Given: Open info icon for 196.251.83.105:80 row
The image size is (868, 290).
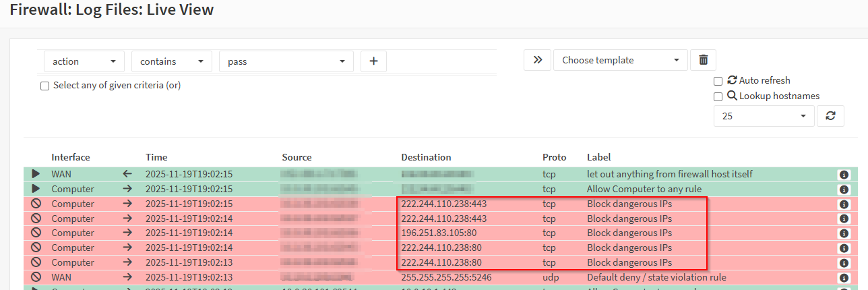Looking at the screenshot, I should coord(843,233).
